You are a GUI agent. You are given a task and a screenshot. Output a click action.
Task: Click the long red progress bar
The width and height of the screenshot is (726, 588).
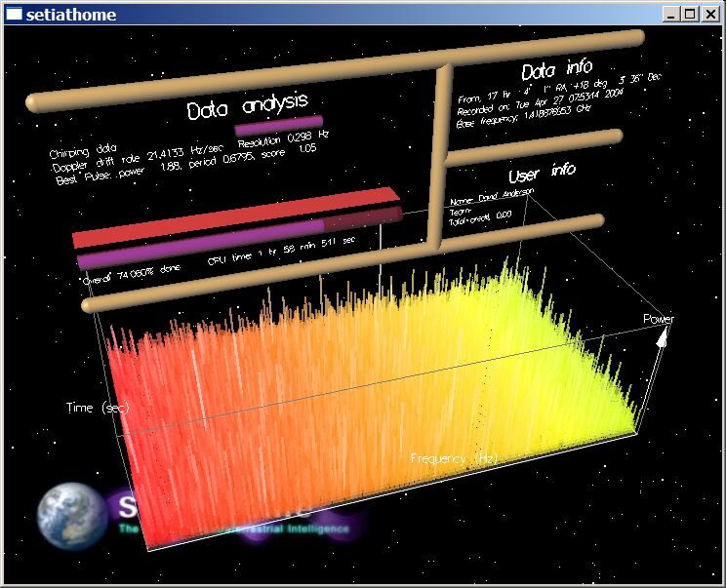click(x=236, y=217)
